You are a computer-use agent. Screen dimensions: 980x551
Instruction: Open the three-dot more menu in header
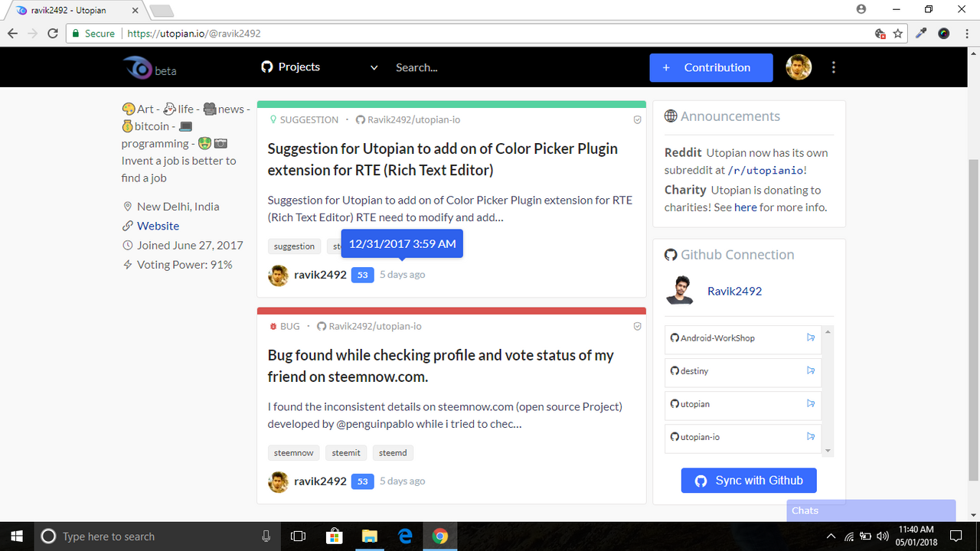pyautogui.click(x=834, y=67)
